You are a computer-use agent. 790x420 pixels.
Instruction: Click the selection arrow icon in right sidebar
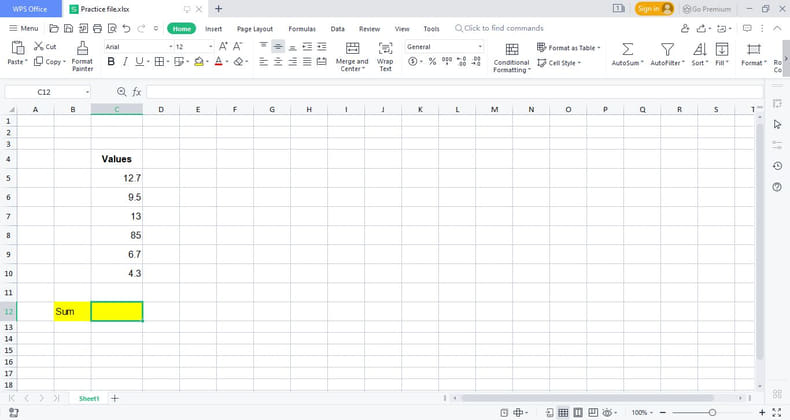coord(777,124)
